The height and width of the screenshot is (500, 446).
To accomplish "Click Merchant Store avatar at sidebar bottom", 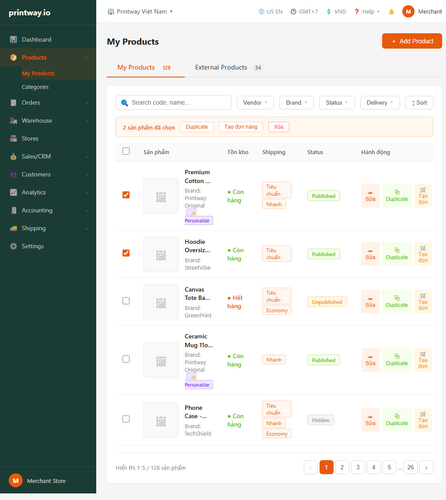I will point(15,480).
